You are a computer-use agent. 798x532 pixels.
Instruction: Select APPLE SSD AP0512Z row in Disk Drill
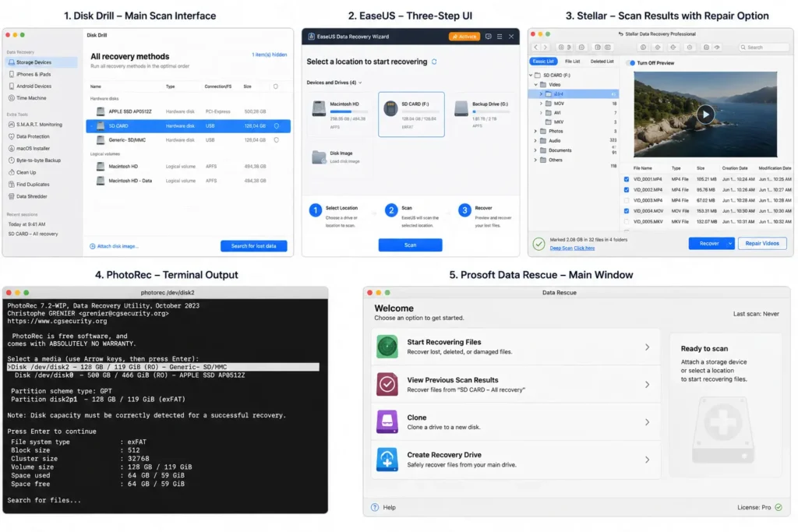click(189, 111)
